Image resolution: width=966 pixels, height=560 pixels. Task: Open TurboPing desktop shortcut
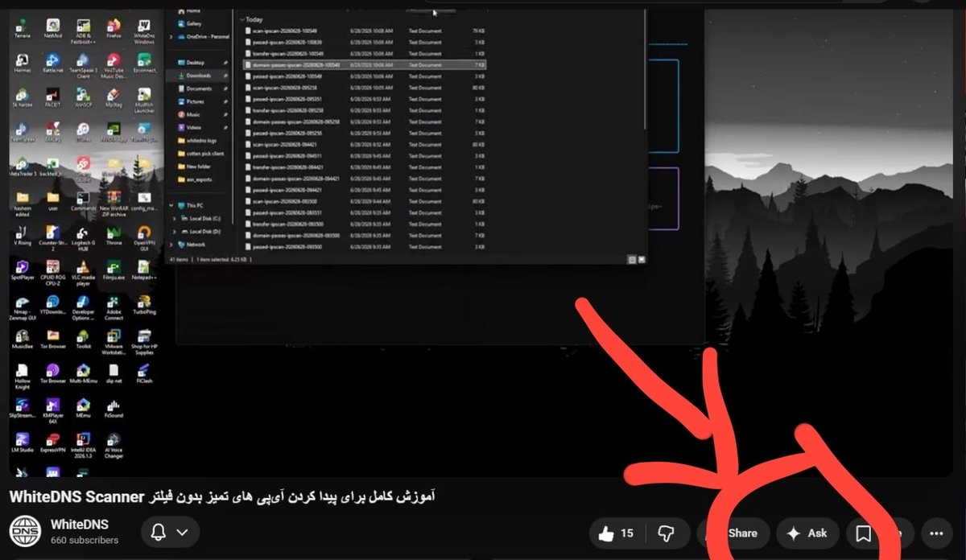click(x=144, y=306)
